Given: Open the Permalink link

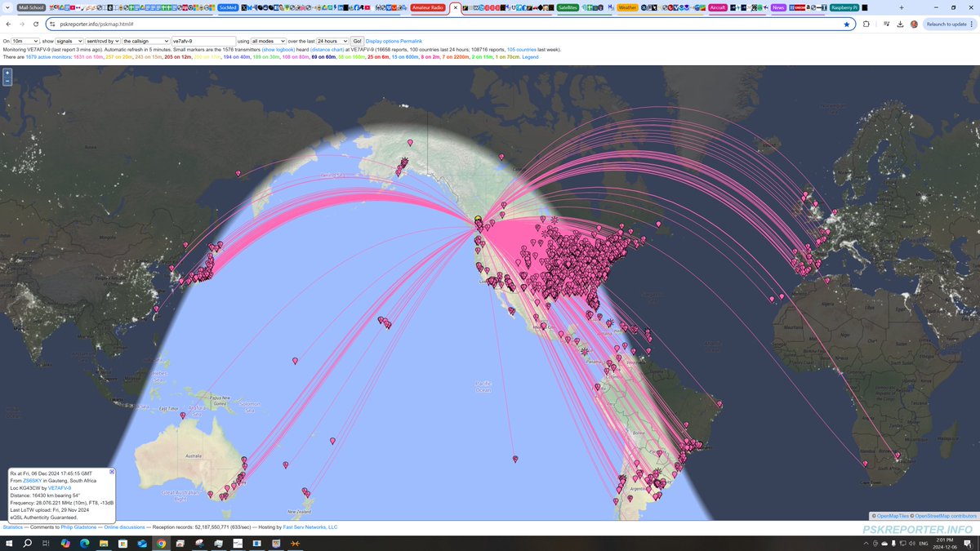Looking at the screenshot, I should click(x=412, y=41).
